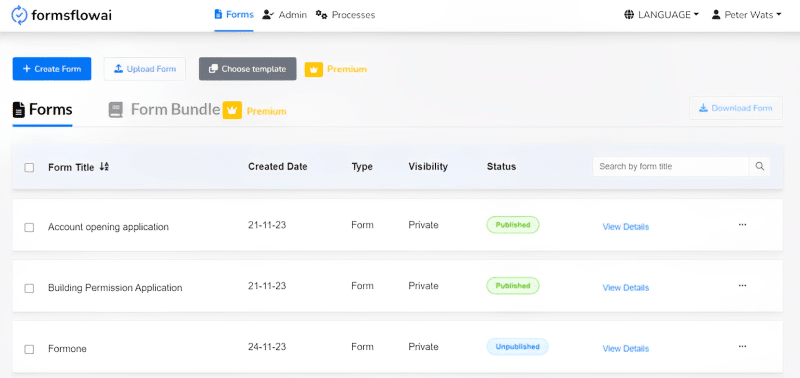Click the Create Form button
Image resolution: width=800 pixels, height=378 pixels.
[x=52, y=69]
